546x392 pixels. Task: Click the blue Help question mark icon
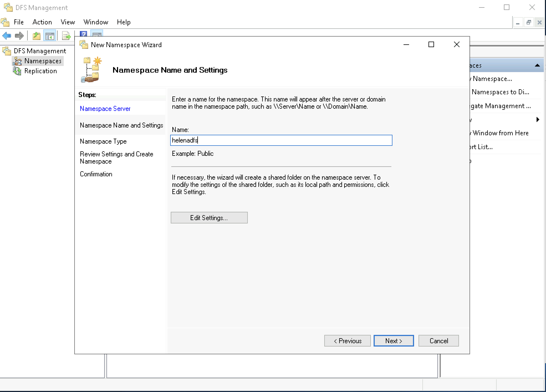coord(83,34)
